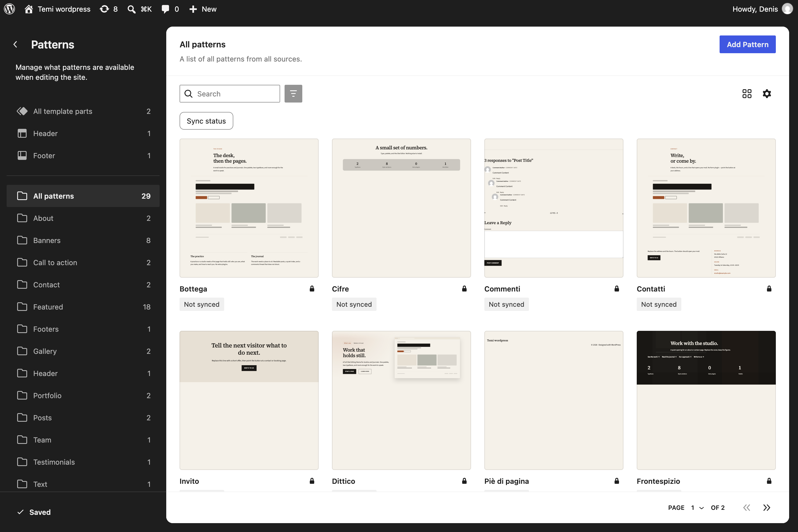This screenshot has width=798, height=532.
Task: Go to Temi wordpress site home
Action: pos(57,9)
